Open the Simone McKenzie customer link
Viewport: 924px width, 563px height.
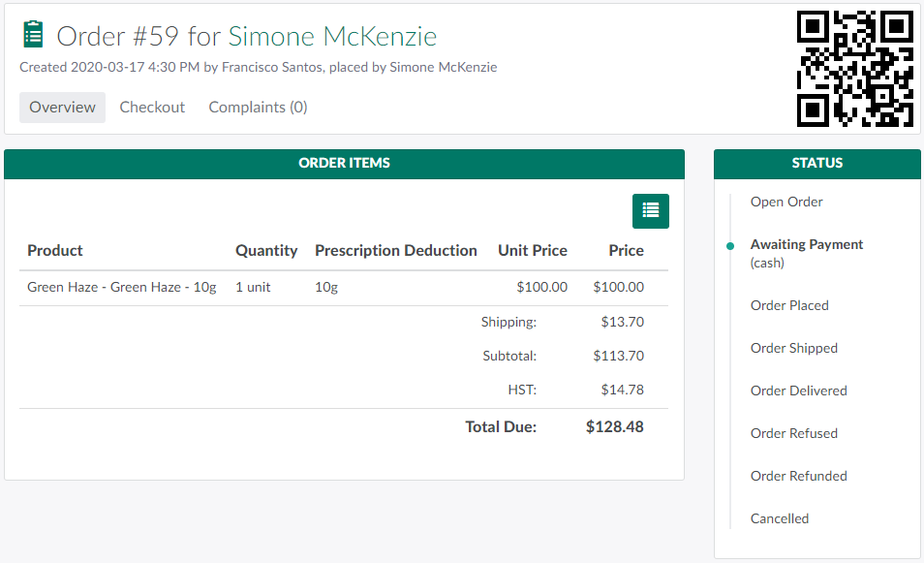coord(332,36)
